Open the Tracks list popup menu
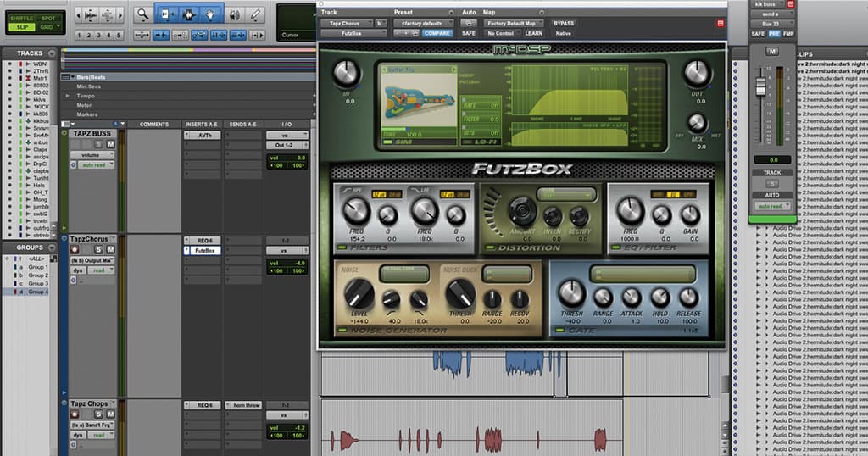This screenshot has width=868, height=456. point(52,53)
